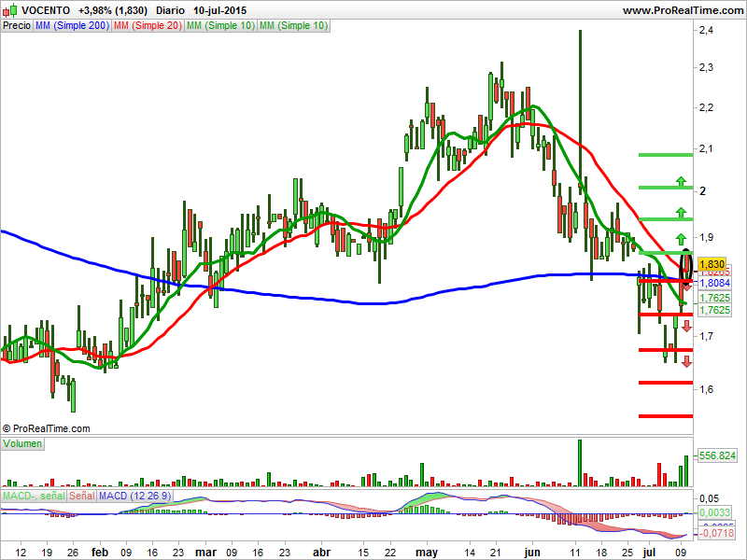Click the yellow 1,830 current price tag

712,264
